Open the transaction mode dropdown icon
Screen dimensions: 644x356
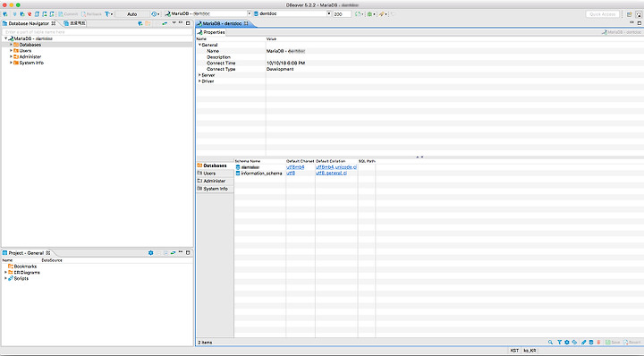[x=109, y=14]
